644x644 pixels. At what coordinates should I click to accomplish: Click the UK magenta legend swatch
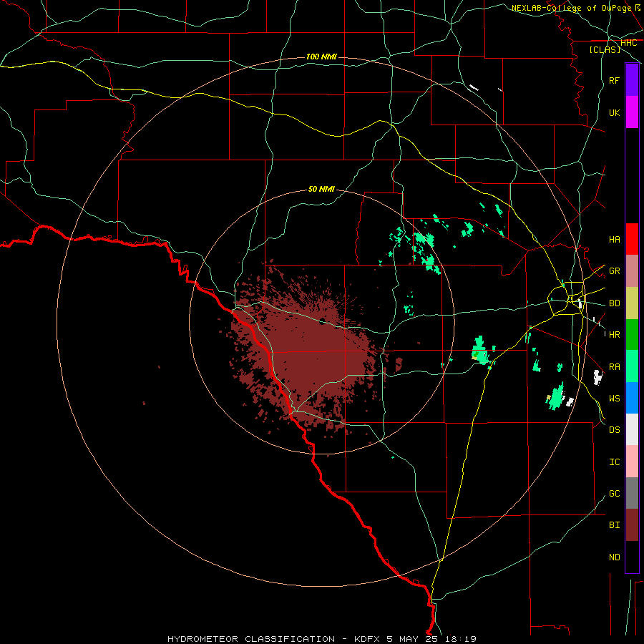tap(632, 112)
